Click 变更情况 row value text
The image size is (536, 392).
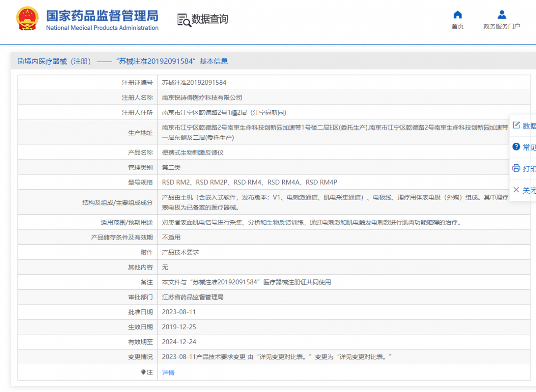pos(277,357)
